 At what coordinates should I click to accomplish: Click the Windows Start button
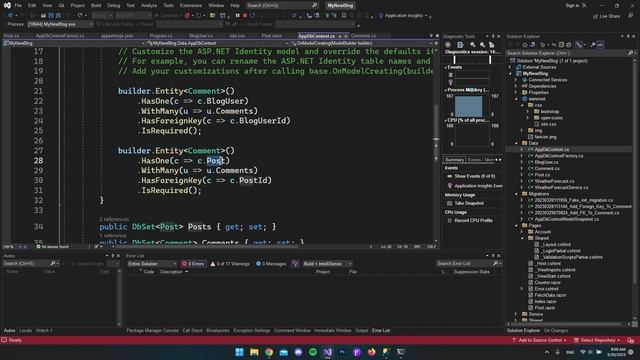pos(240,352)
